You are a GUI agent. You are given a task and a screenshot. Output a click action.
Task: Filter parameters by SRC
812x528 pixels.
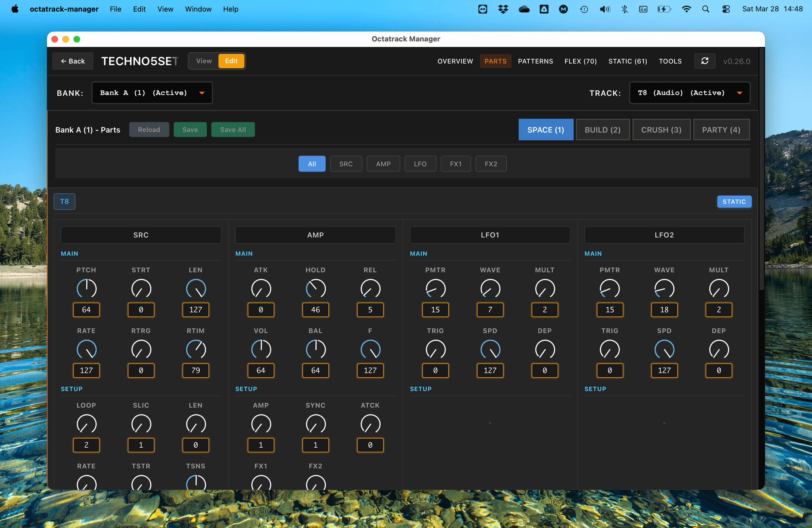[x=346, y=164]
